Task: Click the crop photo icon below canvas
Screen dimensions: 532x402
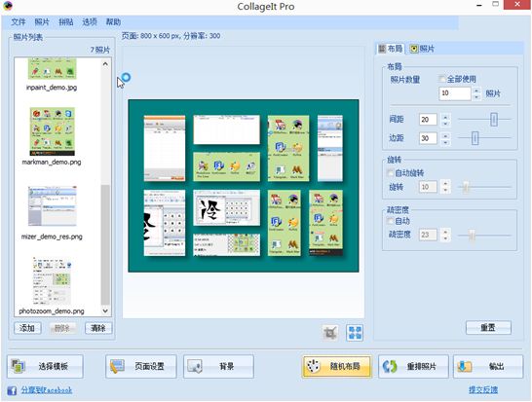Action: pyautogui.click(x=330, y=333)
